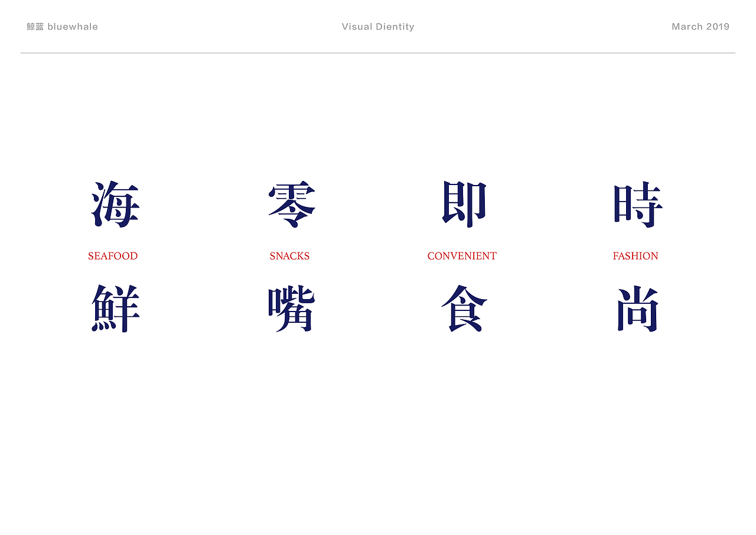Open the 鲸蓝 bluewhale brand link
This screenshot has height=535, width=756.
pyautogui.click(x=61, y=26)
